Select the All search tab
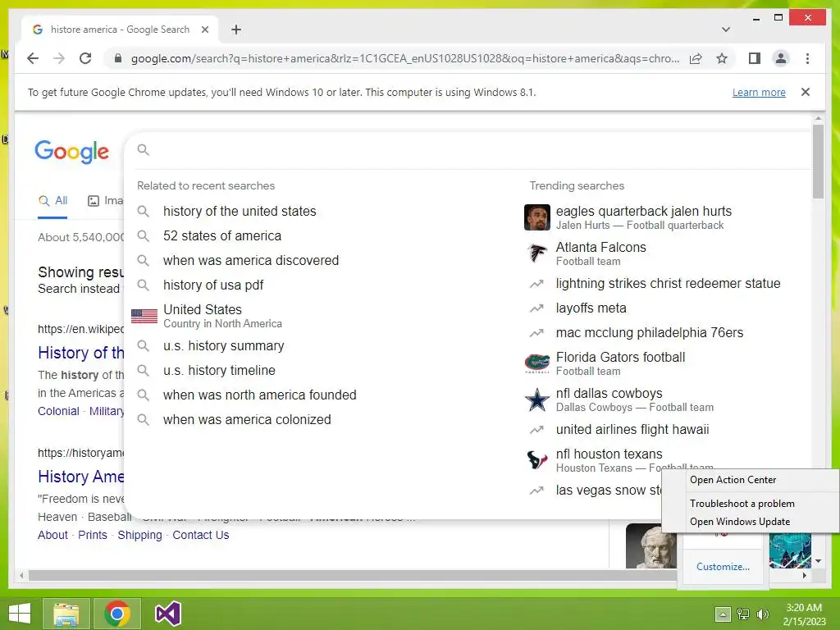The image size is (840, 630). pos(52,201)
